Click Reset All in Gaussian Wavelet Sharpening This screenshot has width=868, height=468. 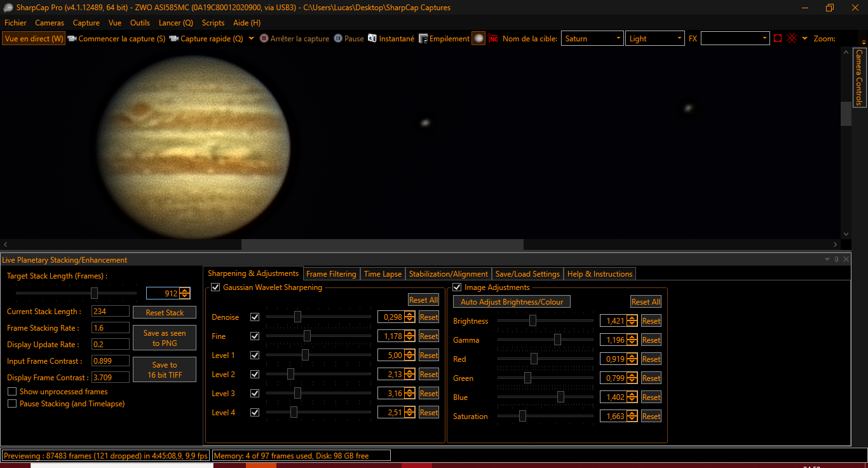423,300
